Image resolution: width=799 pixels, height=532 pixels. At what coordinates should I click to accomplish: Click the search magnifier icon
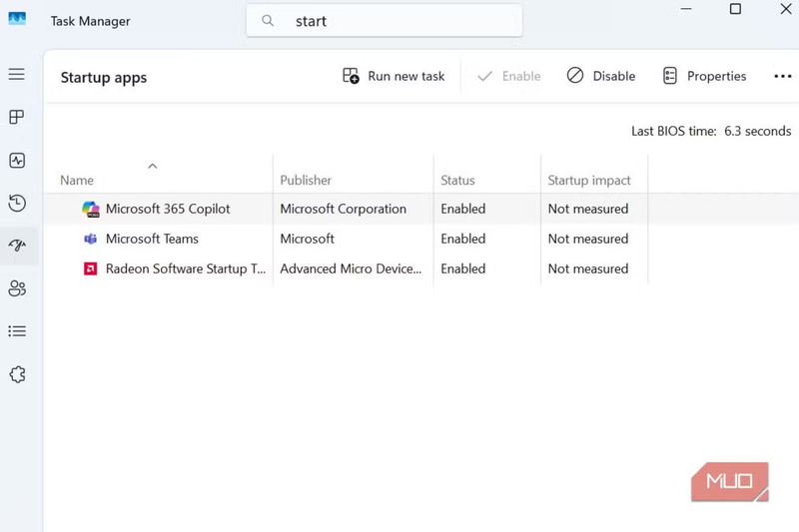(x=268, y=20)
